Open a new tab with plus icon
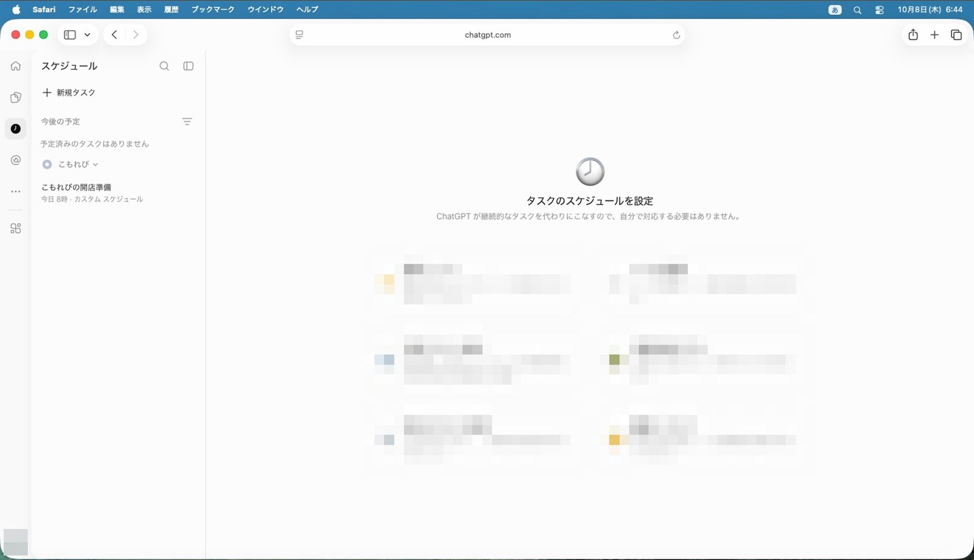The width and height of the screenshot is (974, 560). (934, 35)
